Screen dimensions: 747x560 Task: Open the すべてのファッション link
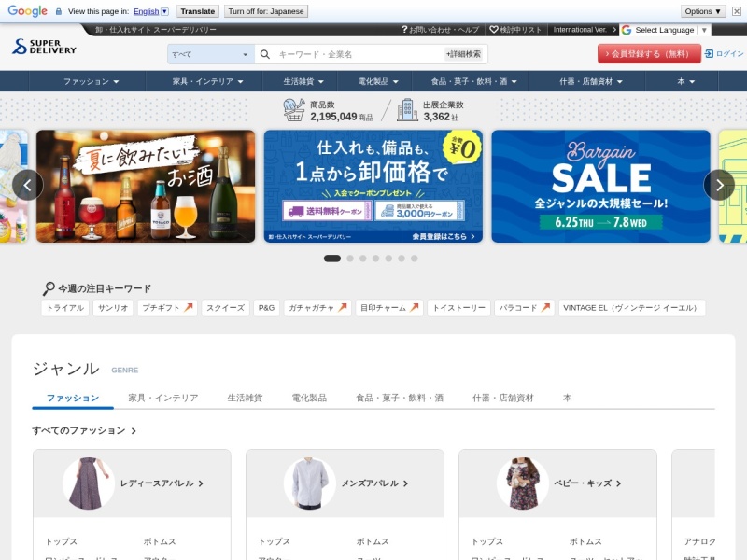pos(84,430)
